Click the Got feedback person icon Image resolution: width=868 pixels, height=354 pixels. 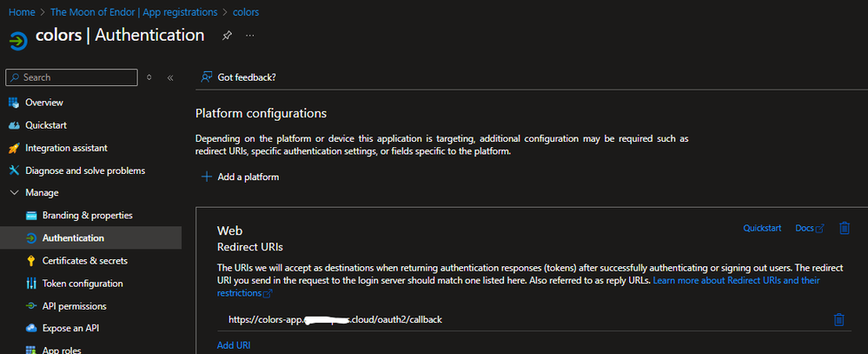pyautogui.click(x=207, y=77)
